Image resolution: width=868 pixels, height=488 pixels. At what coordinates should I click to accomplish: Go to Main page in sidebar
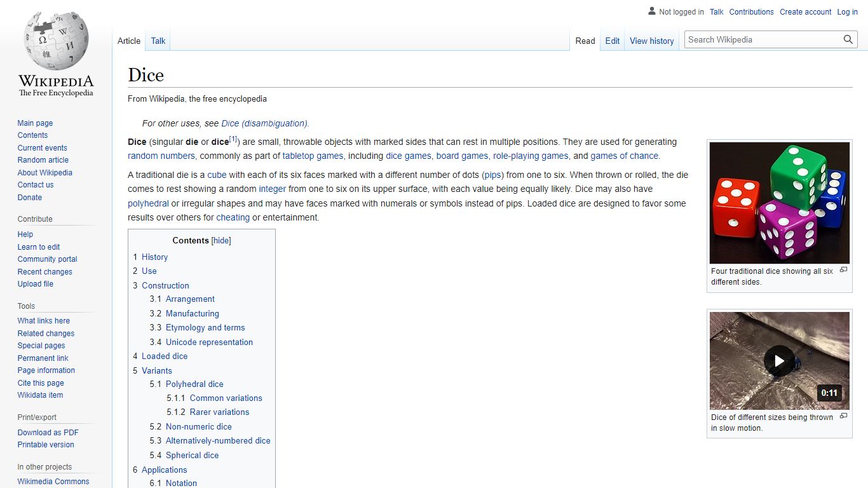pos(35,123)
